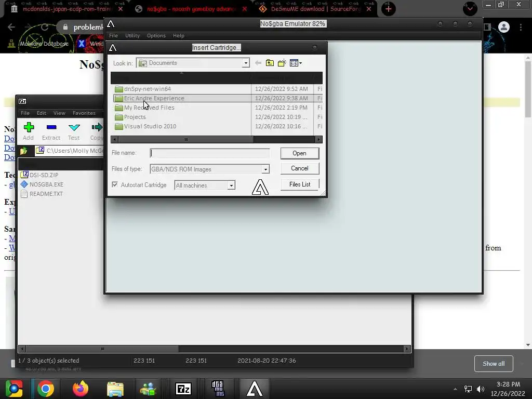Viewport: 532px width, 399px height.
Task: Click the 7-Zip address path field
Action: [70, 151]
